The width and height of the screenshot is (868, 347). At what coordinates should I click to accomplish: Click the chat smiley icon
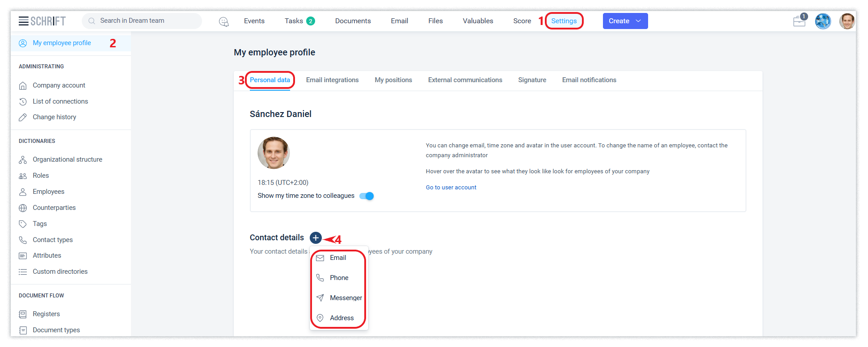[223, 21]
